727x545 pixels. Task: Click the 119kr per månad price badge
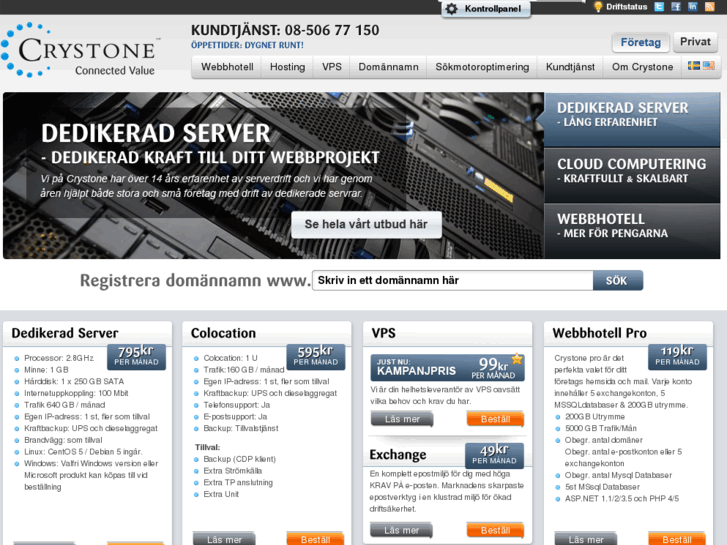pyautogui.click(x=677, y=356)
